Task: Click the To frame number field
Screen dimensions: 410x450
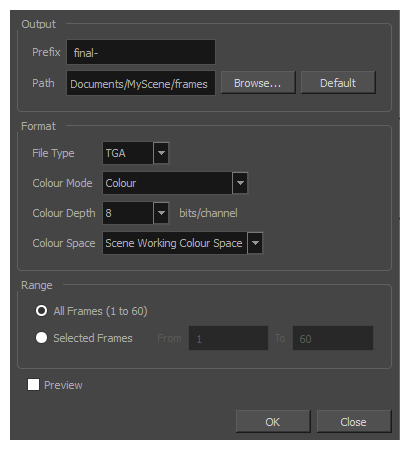Action: [333, 338]
